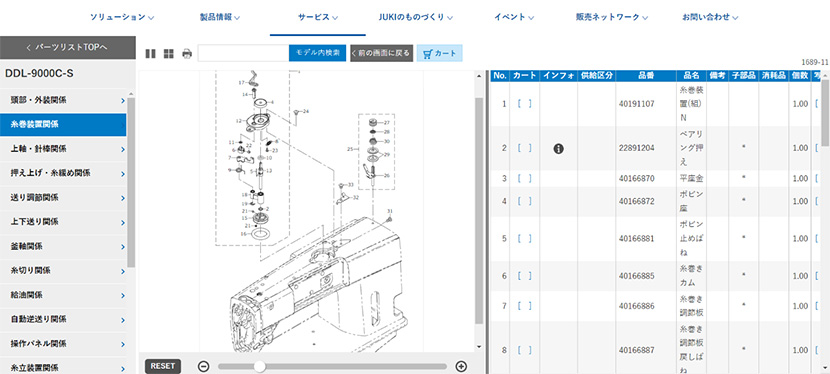Toggle cart checkbox for part 40191107
This screenshot has width=830, height=374.
click(x=524, y=104)
